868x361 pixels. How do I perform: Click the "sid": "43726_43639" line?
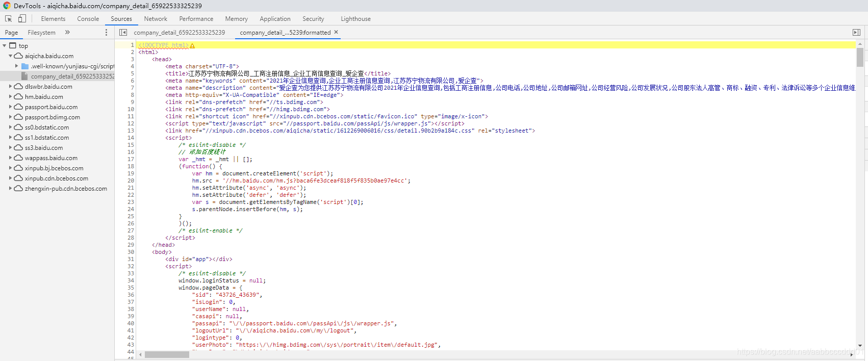[x=227, y=295]
